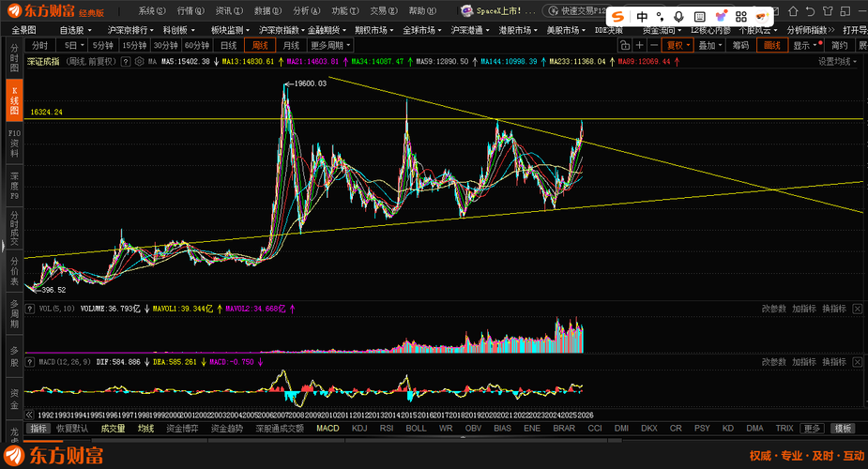Viewport: 868px width, 469px height.
Task: Open the Sogou toolbox grid icon
Action: 741,17
